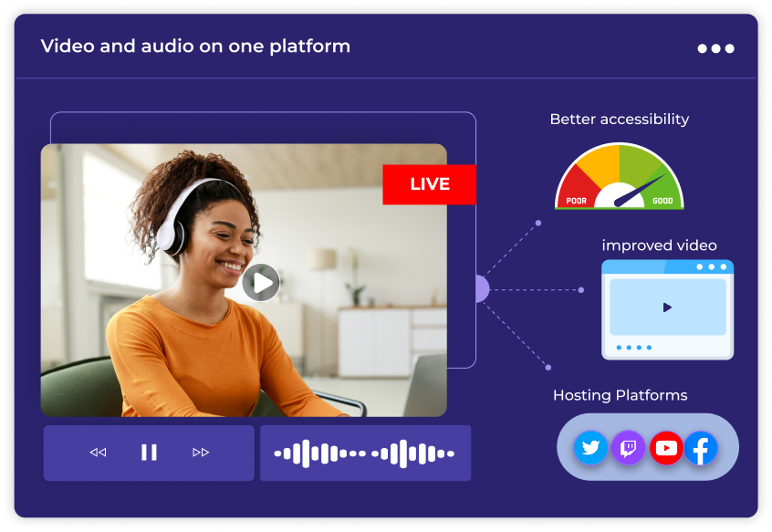Image resolution: width=772 pixels, height=532 pixels.
Task: Click the audio waveform visualizer
Action: pyautogui.click(x=365, y=453)
